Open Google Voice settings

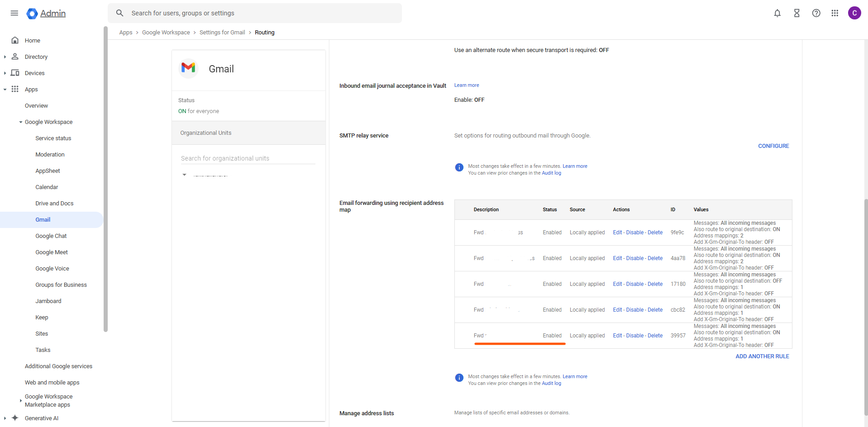(52, 268)
